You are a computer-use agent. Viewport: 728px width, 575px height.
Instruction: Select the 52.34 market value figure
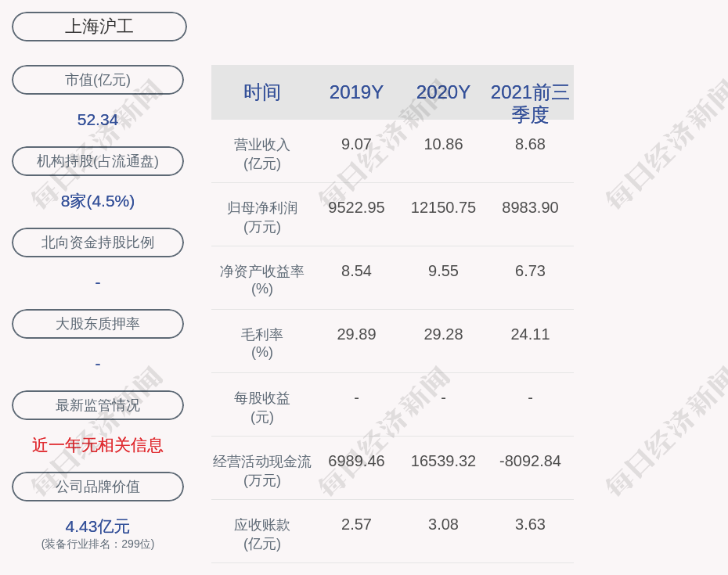(98, 120)
